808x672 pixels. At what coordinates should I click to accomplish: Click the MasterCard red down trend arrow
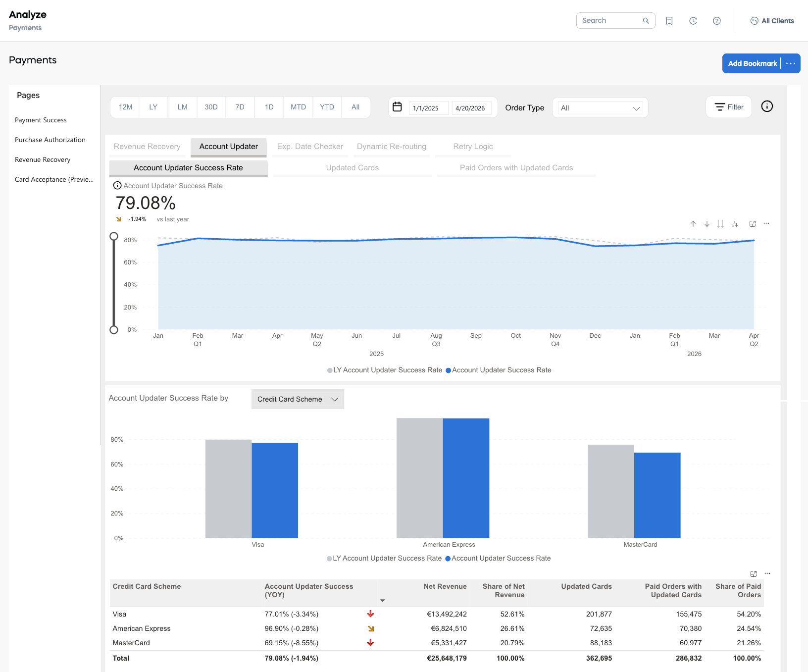[370, 643]
